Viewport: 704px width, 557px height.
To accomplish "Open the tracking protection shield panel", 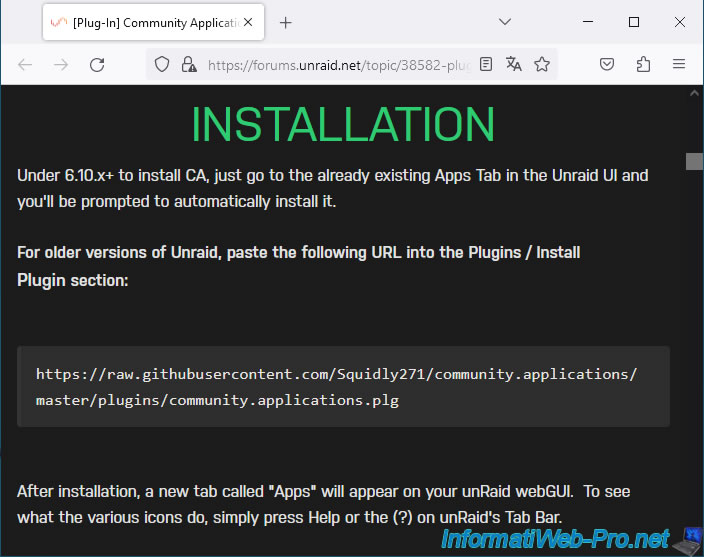I will [162, 64].
